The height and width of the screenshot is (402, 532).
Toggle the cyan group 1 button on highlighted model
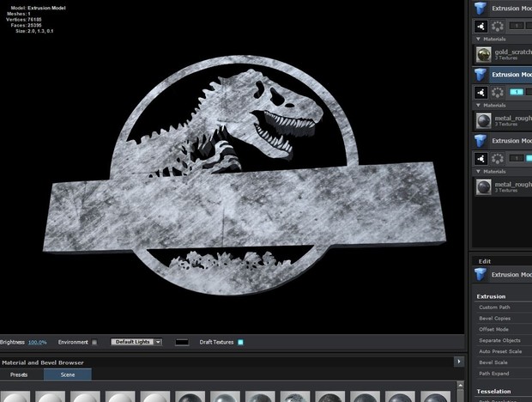(x=517, y=92)
